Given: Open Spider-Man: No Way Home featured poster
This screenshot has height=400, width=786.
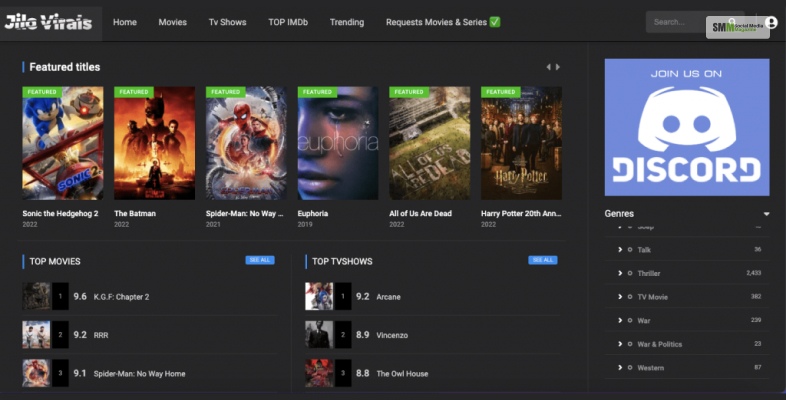Looking at the screenshot, I should [x=246, y=143].
